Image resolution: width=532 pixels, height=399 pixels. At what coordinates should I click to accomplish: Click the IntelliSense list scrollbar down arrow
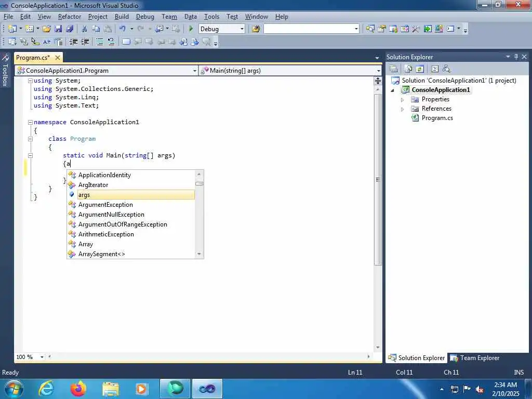(199, 254)
